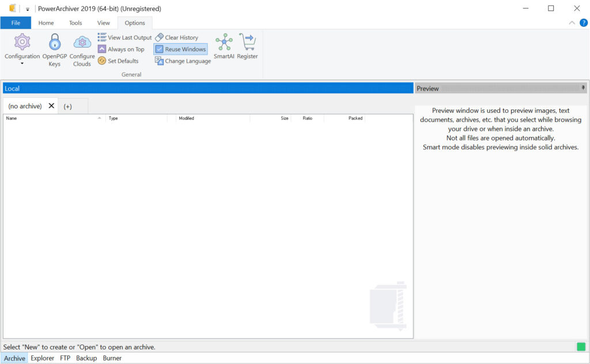Open quick access toolbar dropdown
Image resolution: width=590 pixels, height=364 pixels.
pos(28,9)
